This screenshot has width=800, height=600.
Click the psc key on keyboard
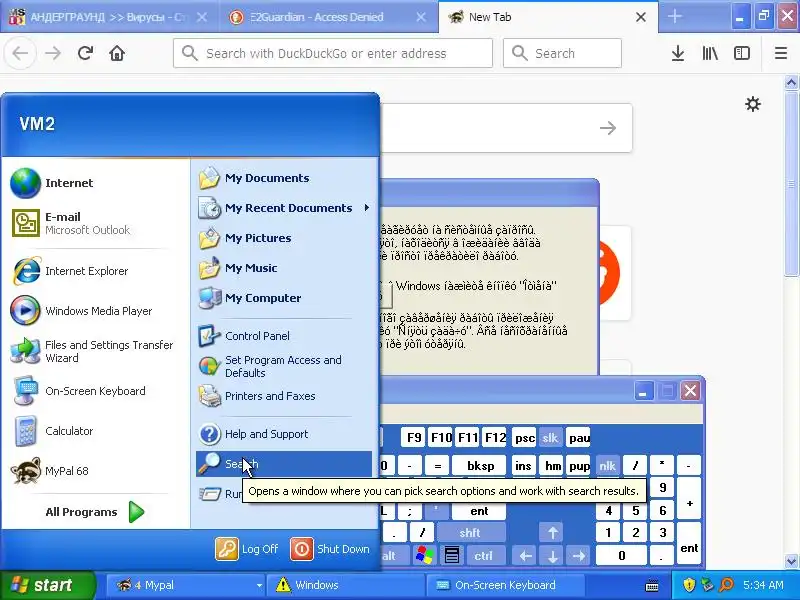pyautogui.click(x=524, y=438)
